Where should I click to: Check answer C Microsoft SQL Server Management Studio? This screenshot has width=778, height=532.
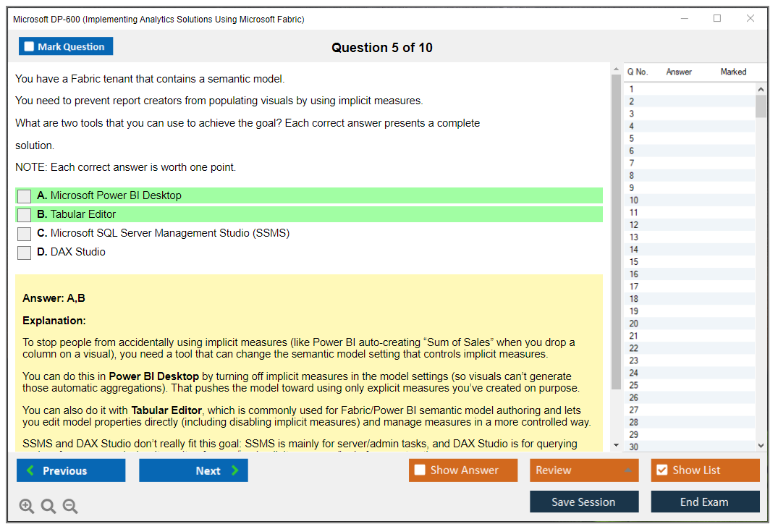(x=24, y=233)
